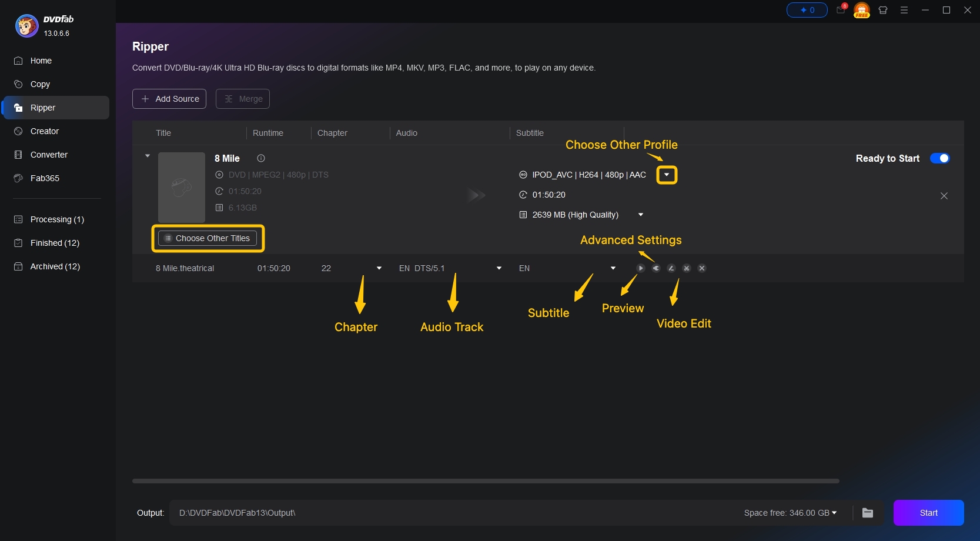The height and width of the screenshot is (541, 980).
Task: Open the Home section in the sidebar
Action: point(41,61)
